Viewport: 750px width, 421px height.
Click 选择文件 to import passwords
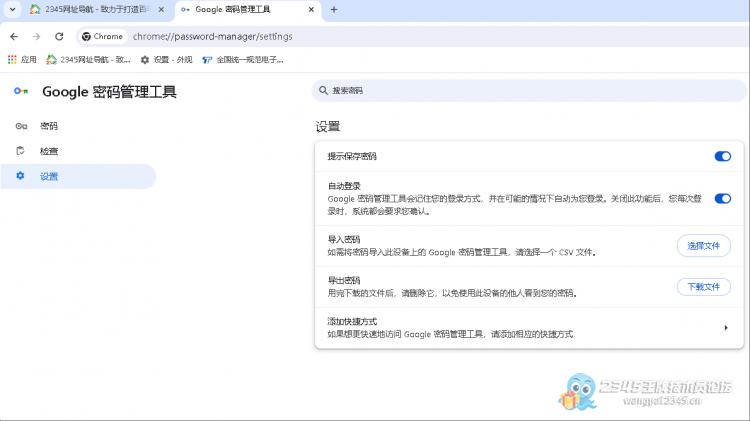pyautogui.click(x=704, y=246)
